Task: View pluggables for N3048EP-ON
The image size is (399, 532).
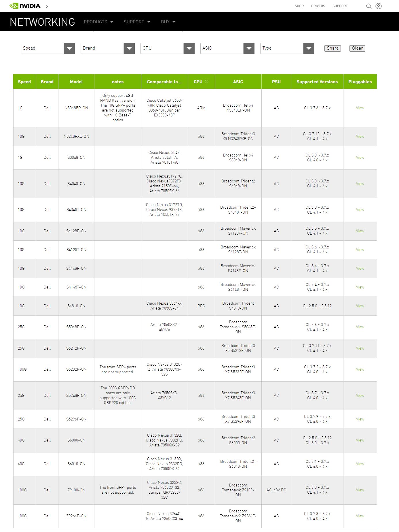Action: tap(360, 108)
